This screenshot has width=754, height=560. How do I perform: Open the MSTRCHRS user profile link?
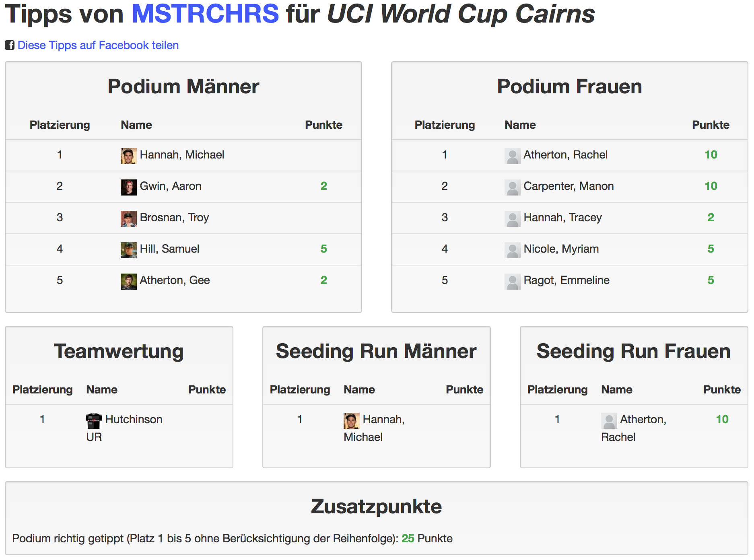point(205,14)
